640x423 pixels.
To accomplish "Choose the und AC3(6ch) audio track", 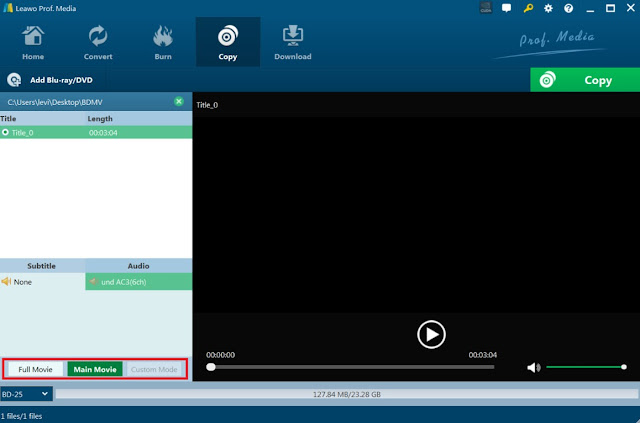I will coord(138,282).
